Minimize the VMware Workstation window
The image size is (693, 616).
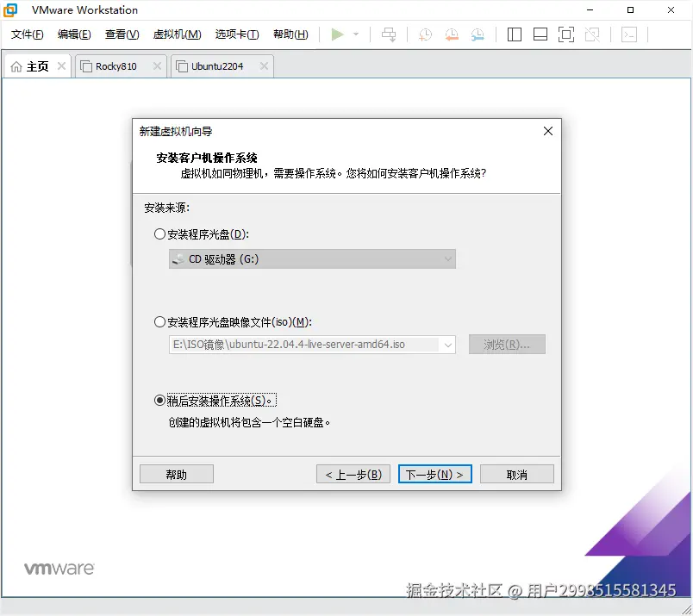tap(590, 9)
